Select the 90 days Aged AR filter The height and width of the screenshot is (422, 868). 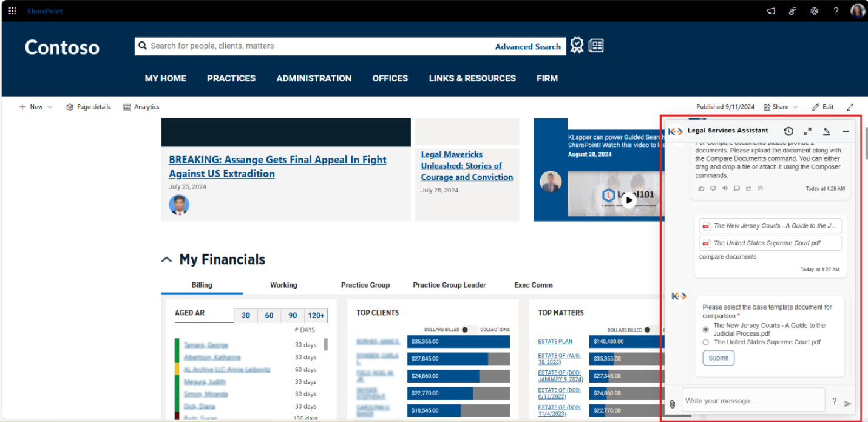[293, 315]
